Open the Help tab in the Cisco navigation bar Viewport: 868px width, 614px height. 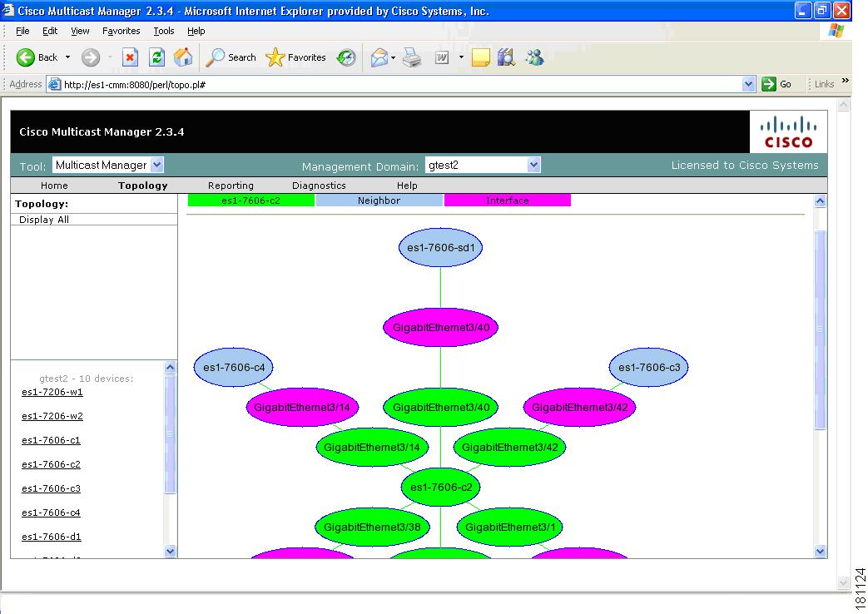[407, 186]
